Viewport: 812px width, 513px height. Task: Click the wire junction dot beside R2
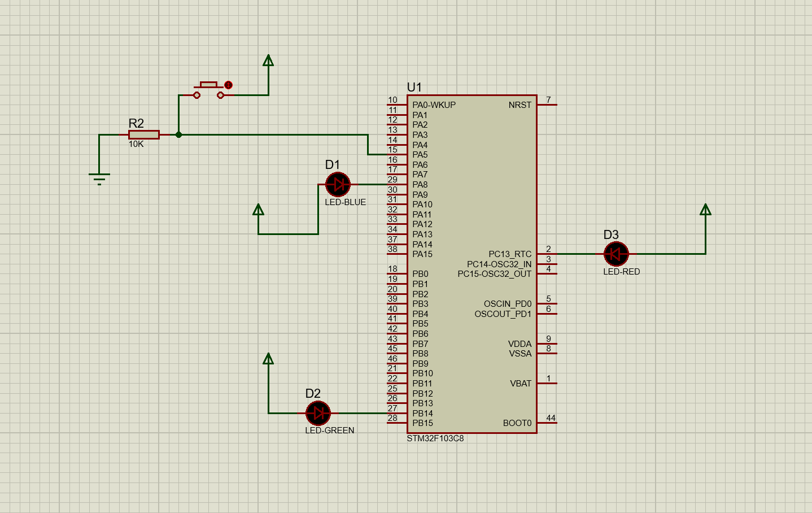click(178, 134)
